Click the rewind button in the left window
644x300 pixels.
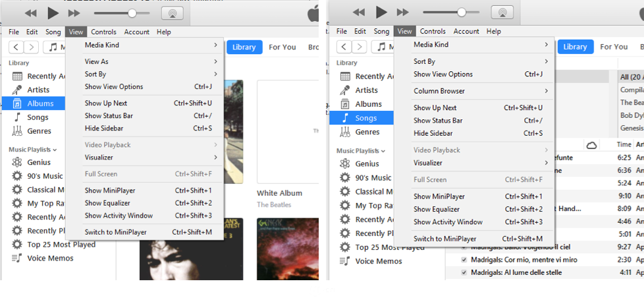point(30,13)
